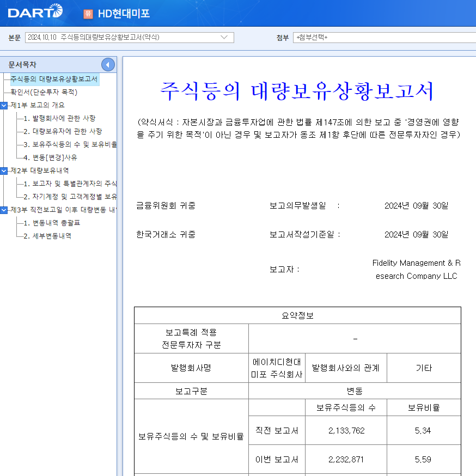Go to 1. 변동내역 총괄표
The height and width of the screenshot is (476, 476).
coord(52,223)
